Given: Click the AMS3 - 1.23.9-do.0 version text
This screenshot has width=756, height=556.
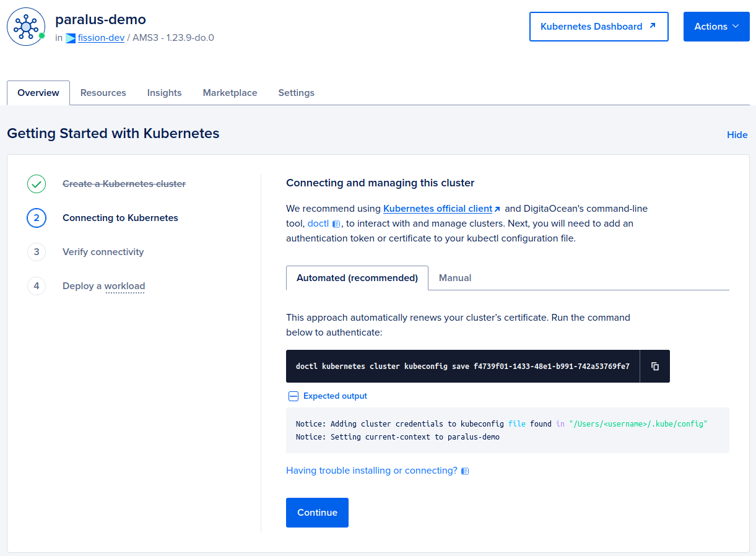Looking at the screenshot, I should (173, 38).
